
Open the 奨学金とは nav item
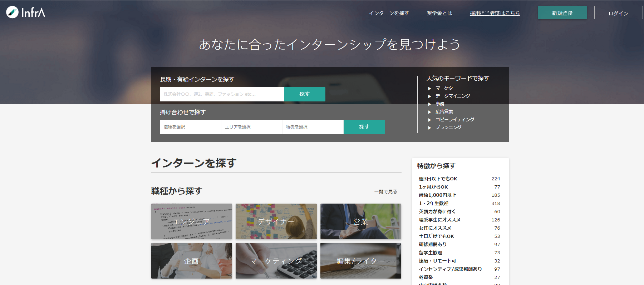click(439, 13)
